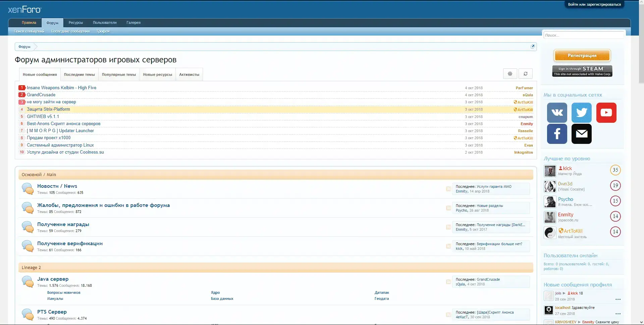Image resolution: width=644 pixels, height=325 pixels.
Task: Click the RSS icon for Получение верификации
Action: tap(448, 246)
